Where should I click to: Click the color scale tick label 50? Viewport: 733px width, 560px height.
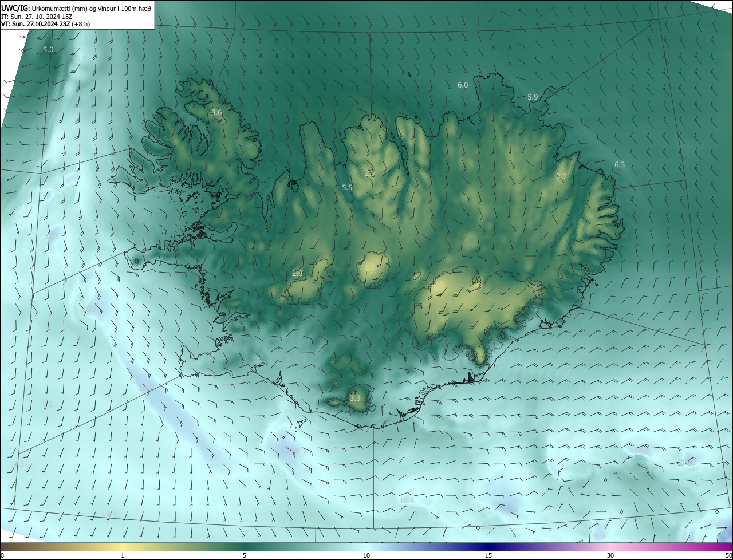click(x=728, y=555)
